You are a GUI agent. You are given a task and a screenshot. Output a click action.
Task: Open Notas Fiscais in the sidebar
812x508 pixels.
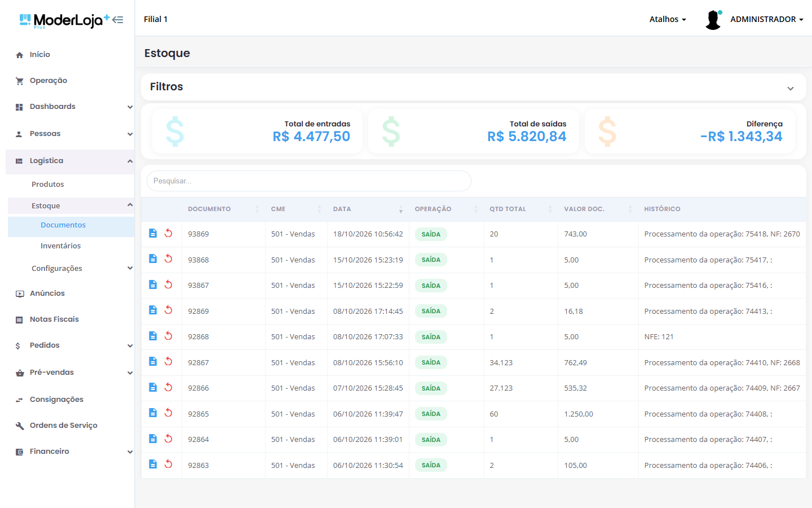[x=54, y=319]
